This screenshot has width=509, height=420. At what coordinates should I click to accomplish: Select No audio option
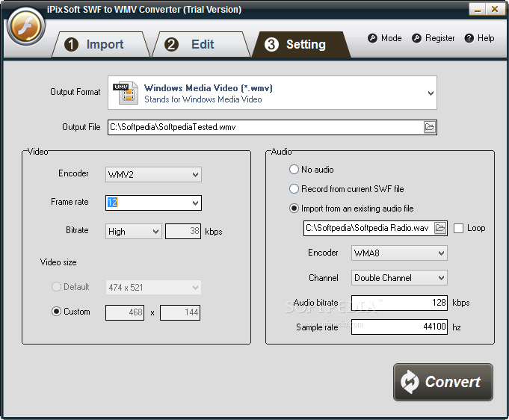click(x=294, y=170)
